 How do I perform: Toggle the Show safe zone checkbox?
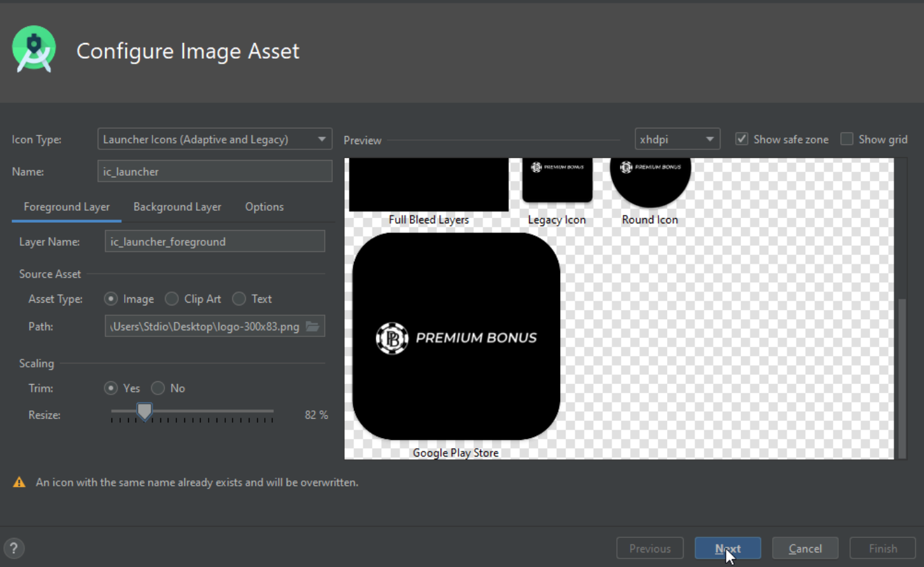[742, 139]
